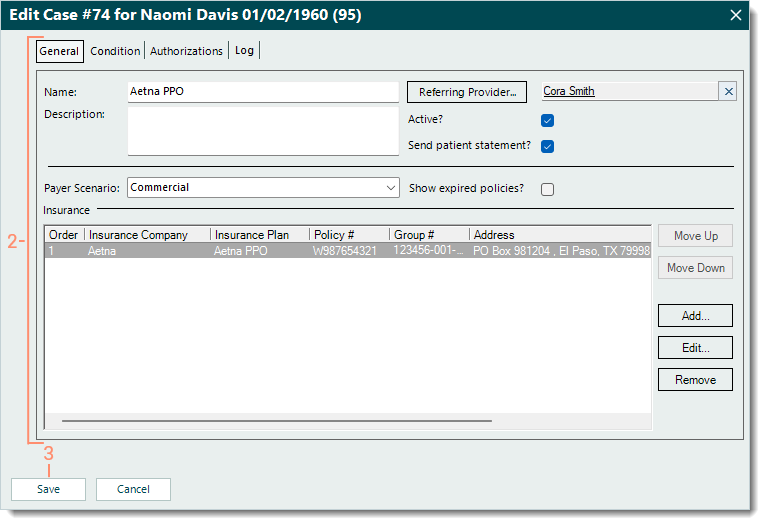The height and width of the screenshot is (525, 765).
Task: Enable Show expired policies checkbox
Action: pyautogui.click(x=547, y=189)
